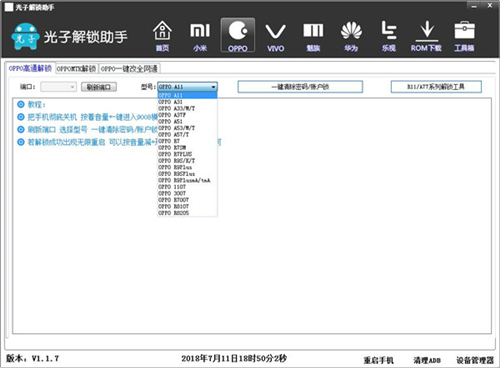This screenshot has height=368, width=500.
Task: Collapse the 型号 model dropdown arrow
Action: (213, 87)
